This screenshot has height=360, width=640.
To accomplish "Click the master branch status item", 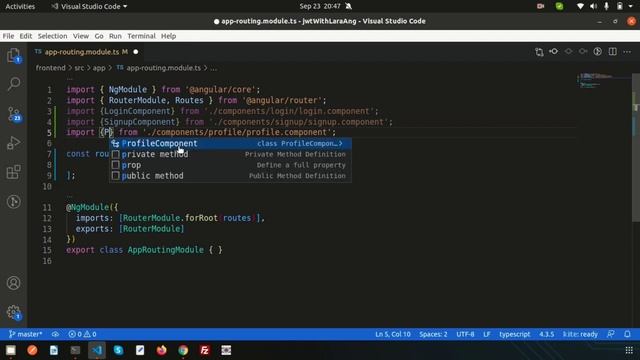I will coord(25,334).
